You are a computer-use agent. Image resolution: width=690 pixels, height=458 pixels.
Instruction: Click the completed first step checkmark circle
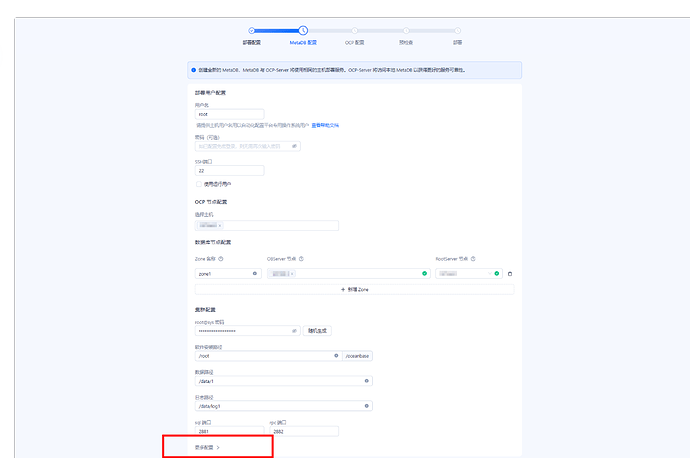tap(251, 30)
